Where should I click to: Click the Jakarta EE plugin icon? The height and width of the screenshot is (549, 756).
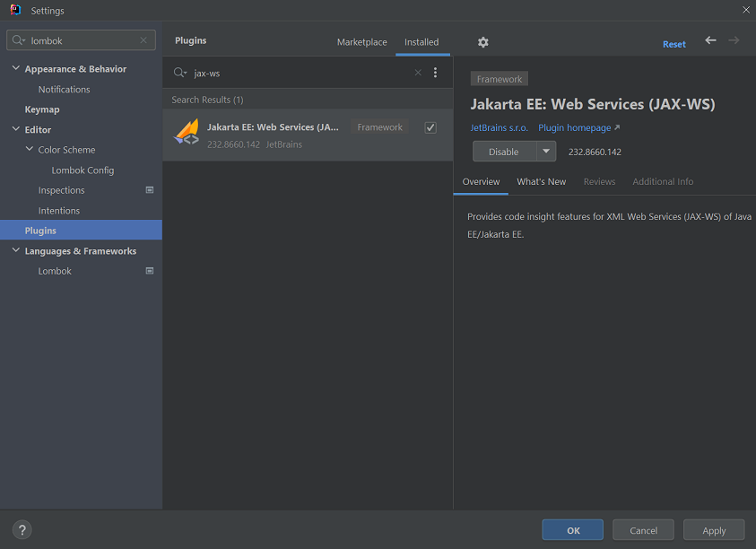[x=187, y=132]
